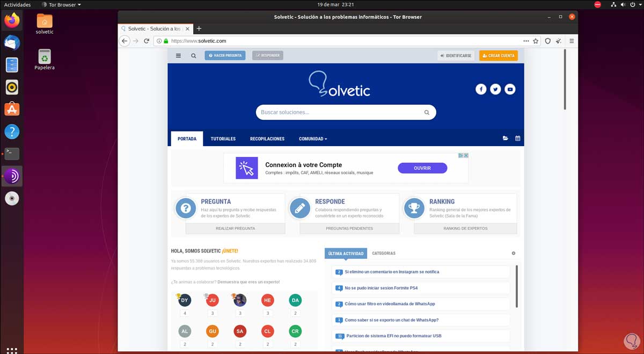The width and height of the screenshot is (644, 354).
Task: Open the clock and calendar in top bar
Action: point(335,4)
